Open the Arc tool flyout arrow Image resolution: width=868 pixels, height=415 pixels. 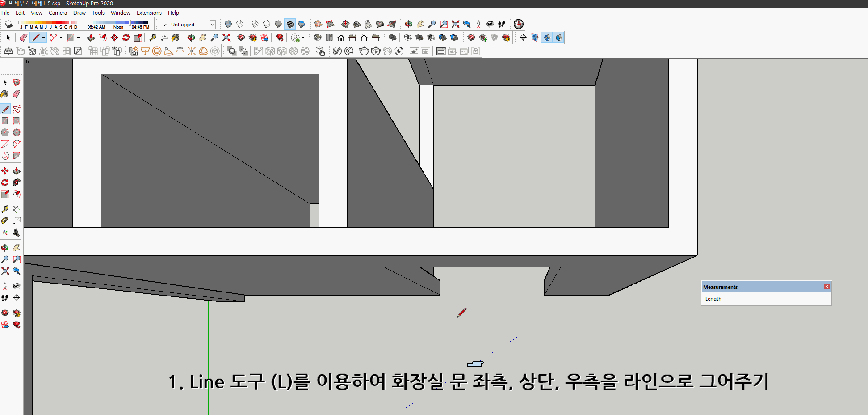(60, 38)
